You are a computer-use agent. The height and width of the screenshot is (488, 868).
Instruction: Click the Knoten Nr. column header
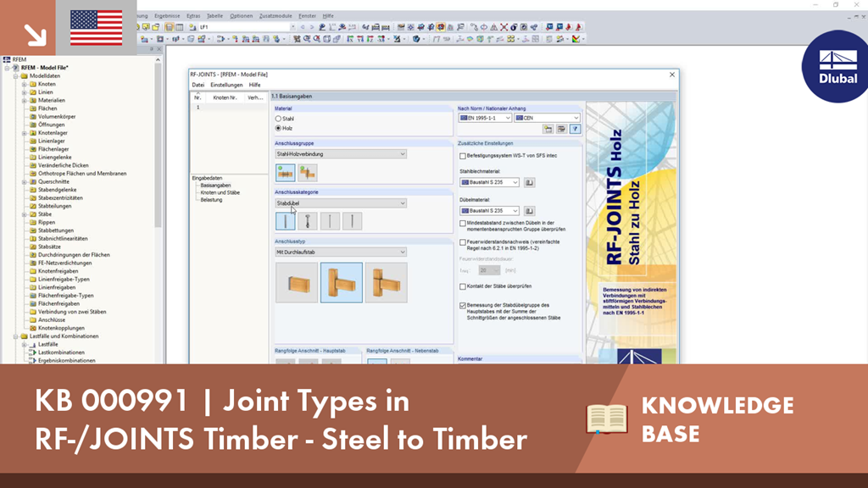coord(225,97)
